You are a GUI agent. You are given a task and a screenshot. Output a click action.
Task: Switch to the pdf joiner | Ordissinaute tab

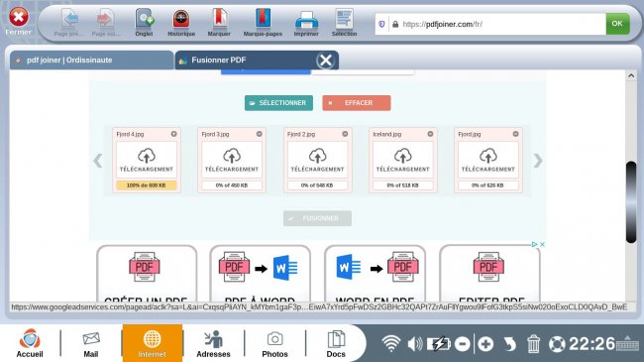point(91,60)
